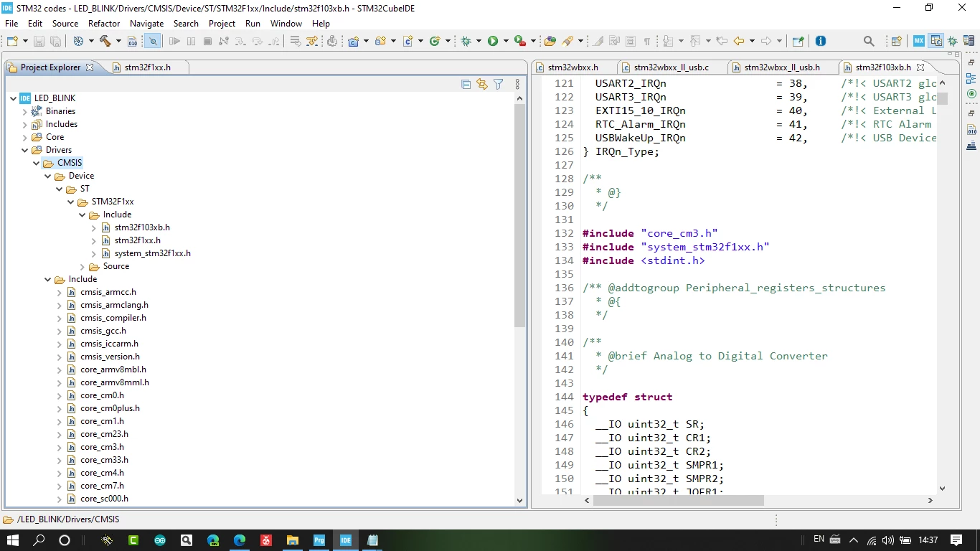Click the Terminate stop icon
980x551 pixels.
[x=207, y=41]
